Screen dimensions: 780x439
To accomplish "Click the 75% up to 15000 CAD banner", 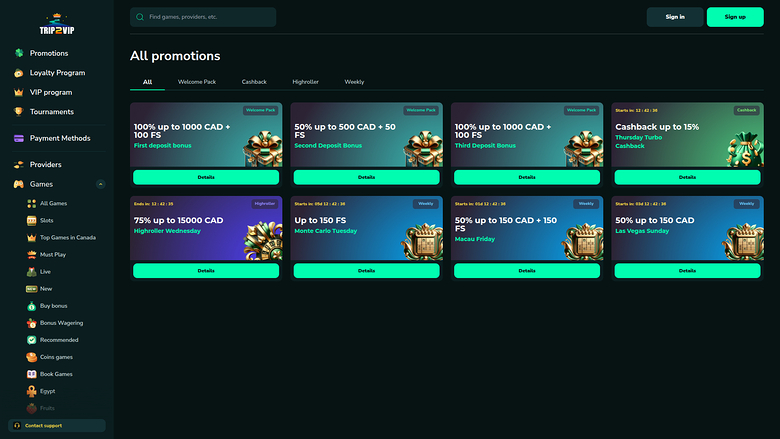I will (x=206, y=228).
